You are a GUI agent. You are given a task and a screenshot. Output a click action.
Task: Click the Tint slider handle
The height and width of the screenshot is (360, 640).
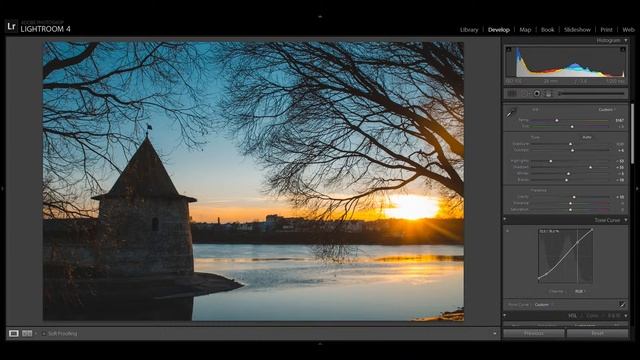coord(572,127)
